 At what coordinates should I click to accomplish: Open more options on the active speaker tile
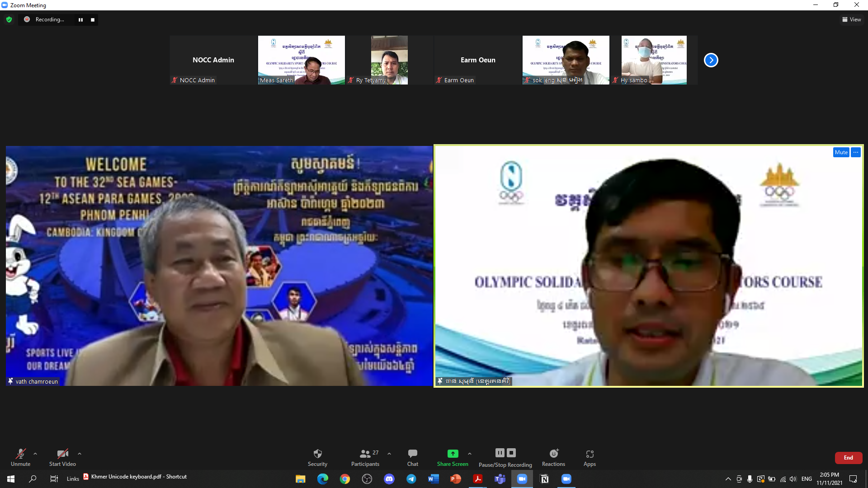coord(856,152)
